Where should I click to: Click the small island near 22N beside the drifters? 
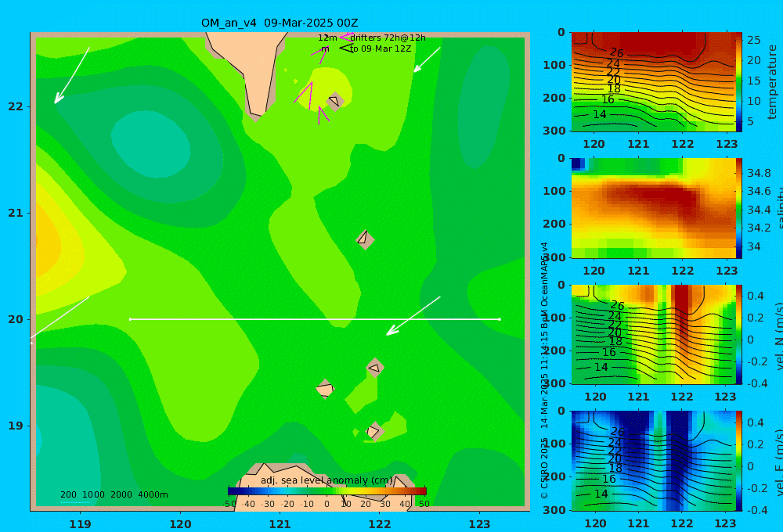[x=334, y=101]
